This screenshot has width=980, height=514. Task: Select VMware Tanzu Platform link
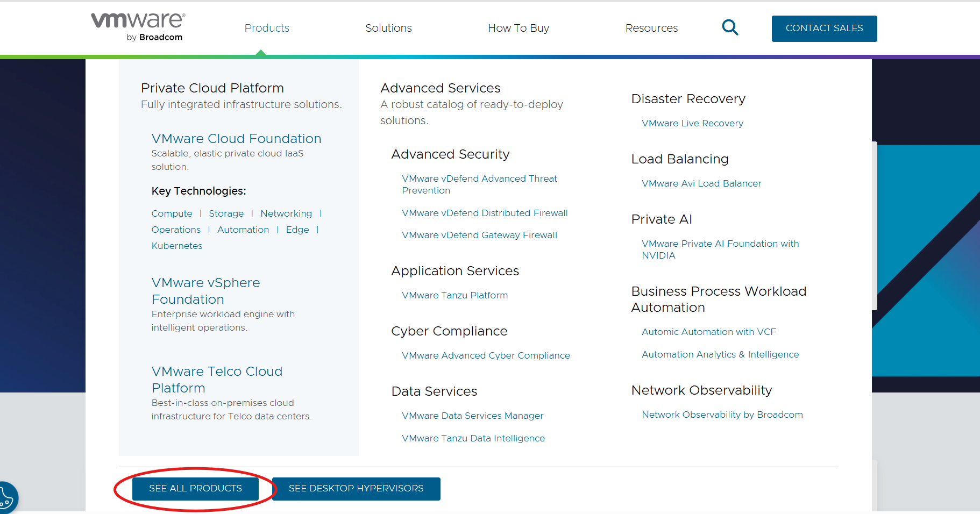[x=455, y=295]
